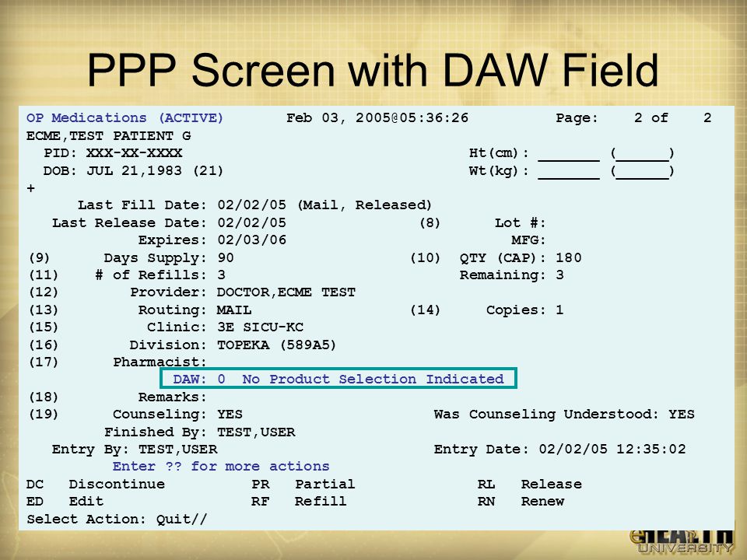Choose the 'RL Release' action

pos(530,484)
